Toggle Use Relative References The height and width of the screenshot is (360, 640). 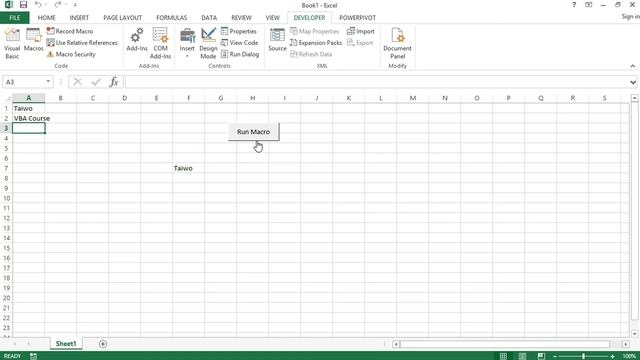coord(82,42)
